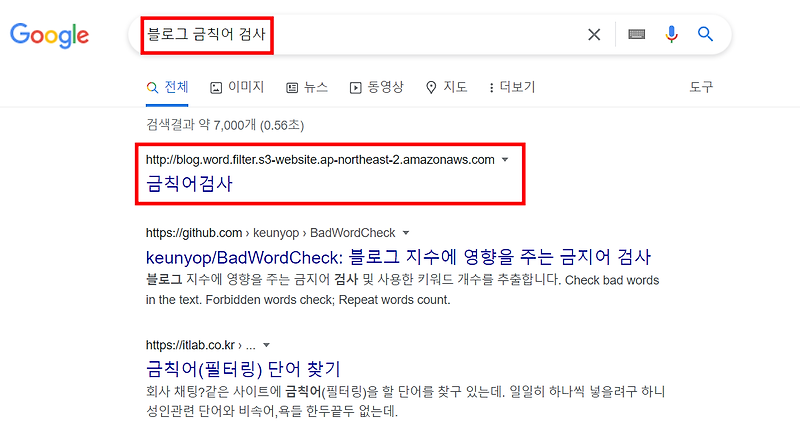Open keunyop/BadWordCheck result link

[x=398, y=257]
